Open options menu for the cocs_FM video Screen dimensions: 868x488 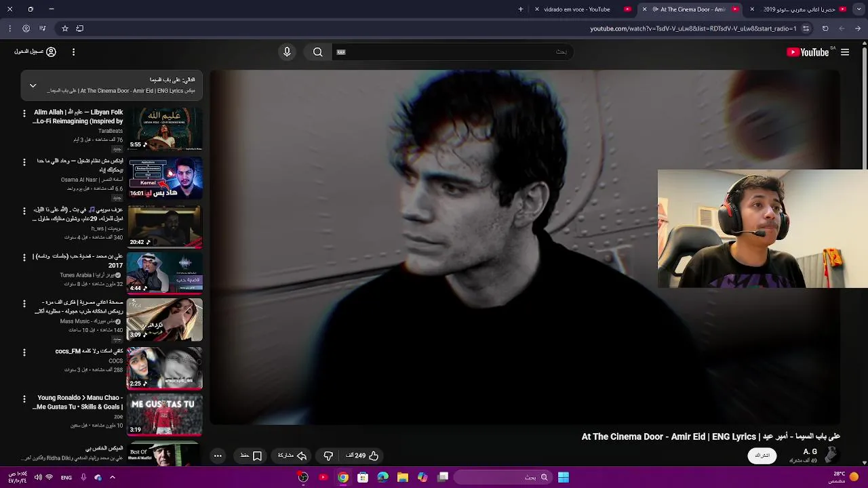[24, 352]
